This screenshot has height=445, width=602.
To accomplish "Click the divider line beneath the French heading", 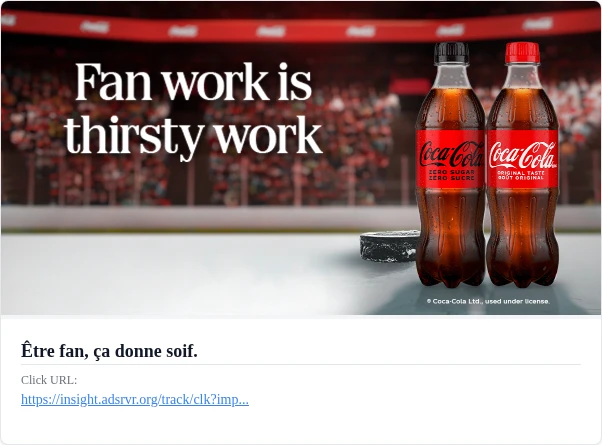I will [301, 364].
